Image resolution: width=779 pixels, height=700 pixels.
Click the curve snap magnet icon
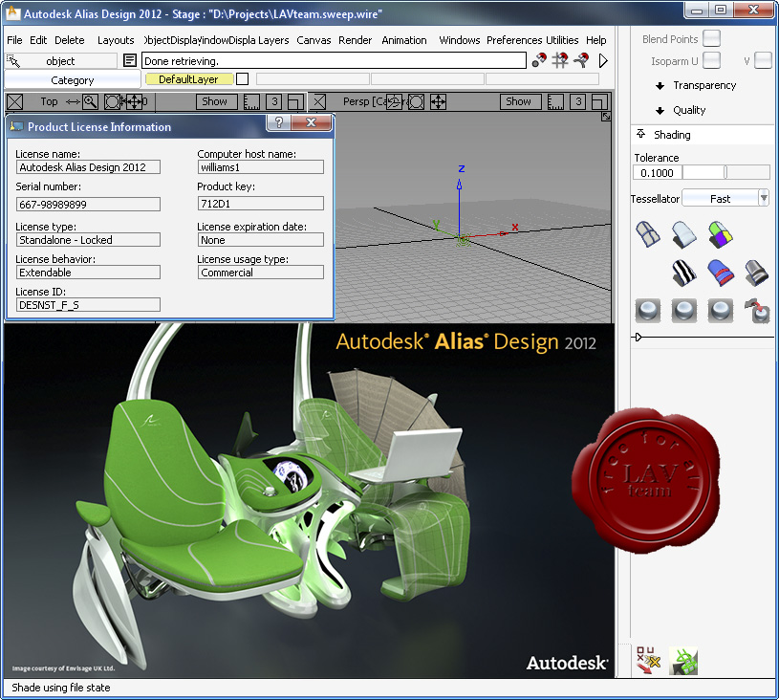point(581,60)
